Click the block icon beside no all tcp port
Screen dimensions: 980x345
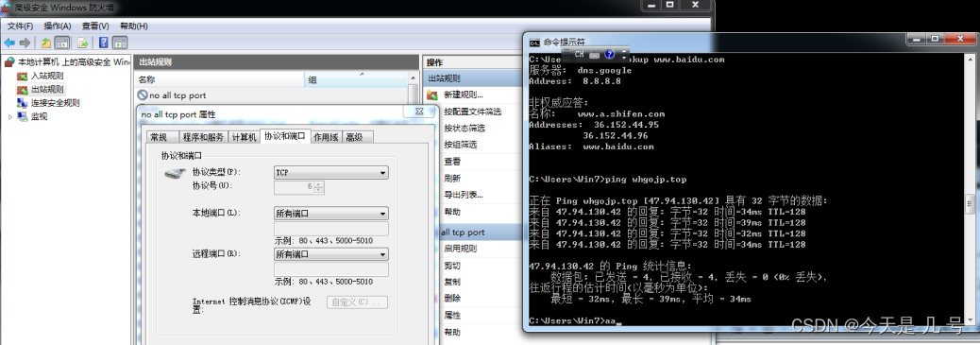click(x=143, y=95)
